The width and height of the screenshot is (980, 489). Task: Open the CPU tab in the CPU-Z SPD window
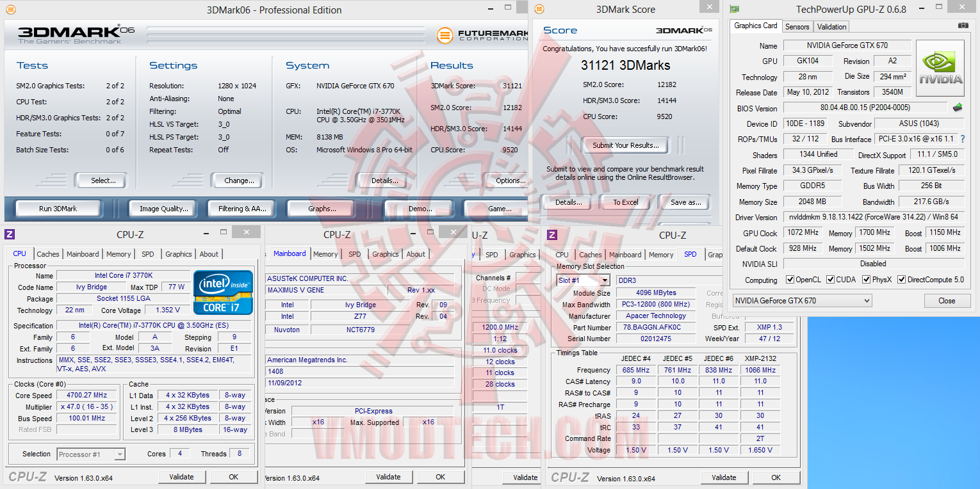(x=562, y=254)
